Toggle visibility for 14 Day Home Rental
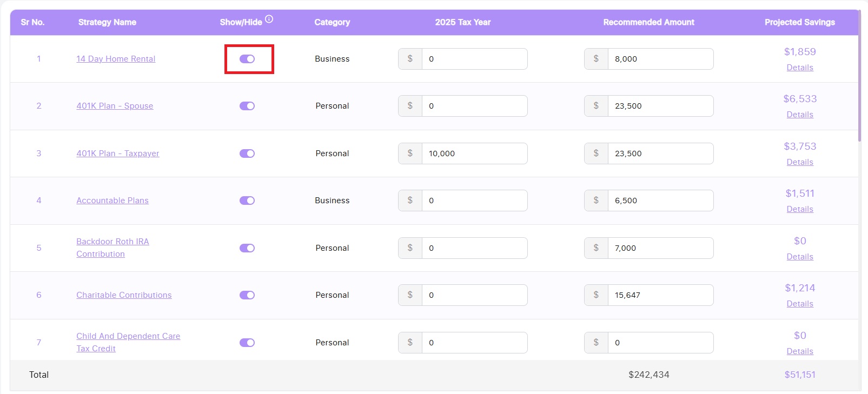This screenshot has height=394, width=868. coord(247,59)
